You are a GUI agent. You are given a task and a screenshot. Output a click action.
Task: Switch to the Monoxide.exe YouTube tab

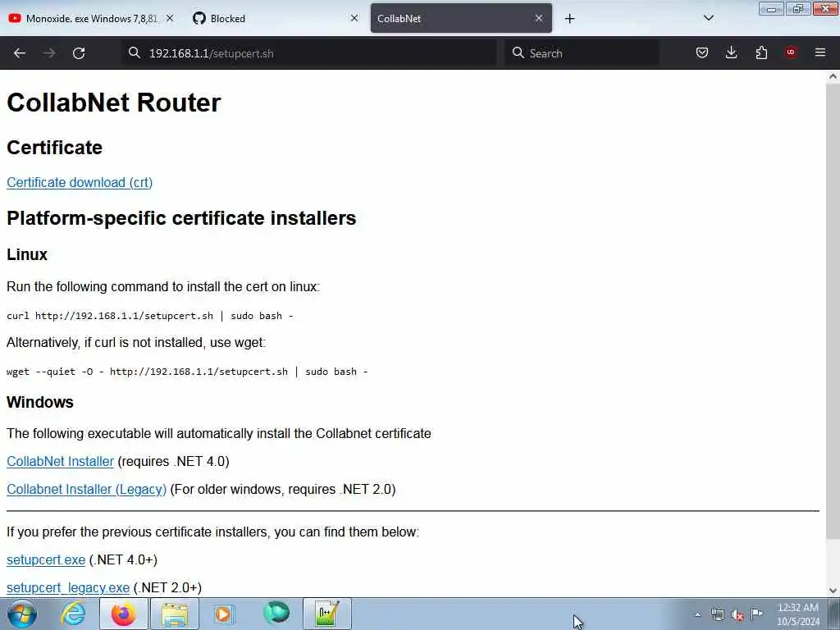pos(91,18)
